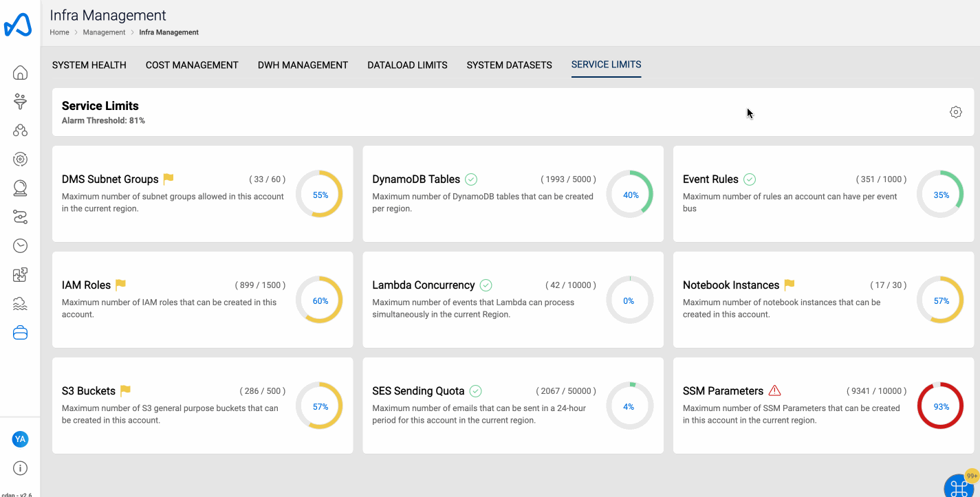Click the IAM Roles 60% gauge
The image size is (980, 497).
click(320, 300)
